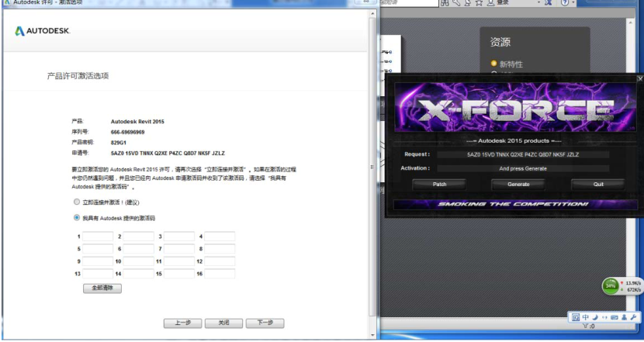Click activation code field 14

tap(138, 274)
